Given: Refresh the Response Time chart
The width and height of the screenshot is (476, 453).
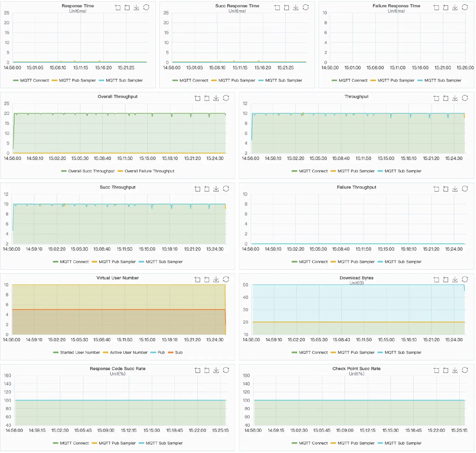Looking at the screenshot, I should 147,7.
